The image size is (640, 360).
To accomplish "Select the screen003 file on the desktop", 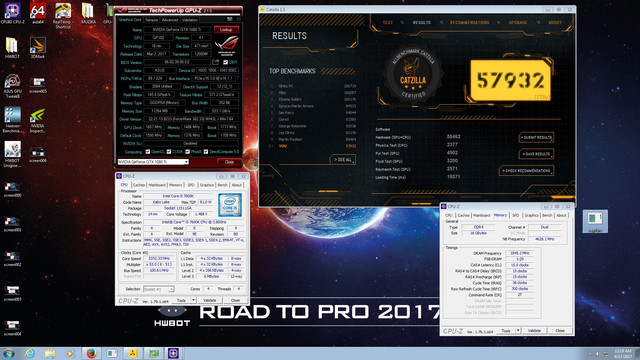I will point(12,294).
